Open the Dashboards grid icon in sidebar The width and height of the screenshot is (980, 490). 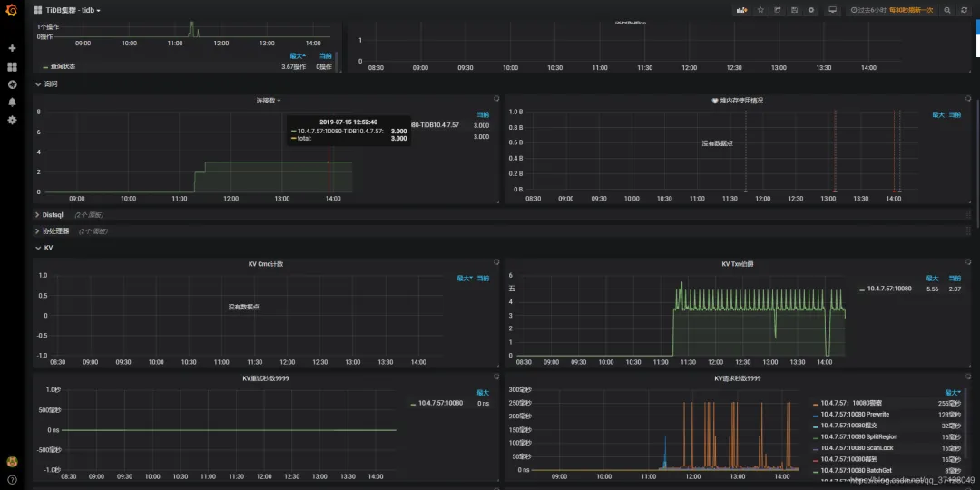(12, 66)
